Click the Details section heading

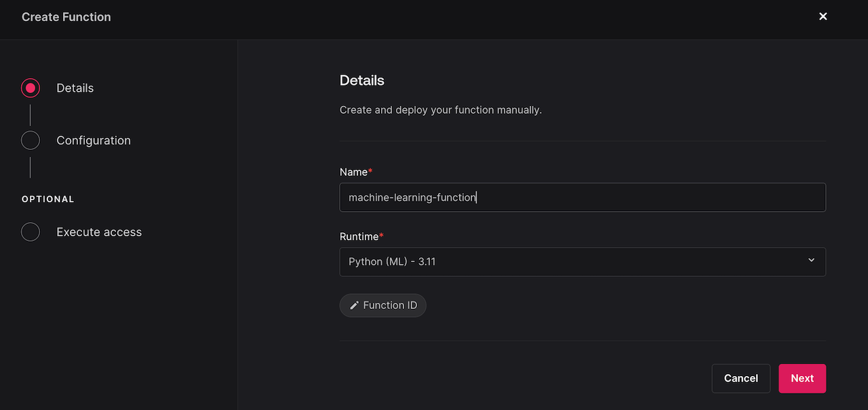(361, 81)
